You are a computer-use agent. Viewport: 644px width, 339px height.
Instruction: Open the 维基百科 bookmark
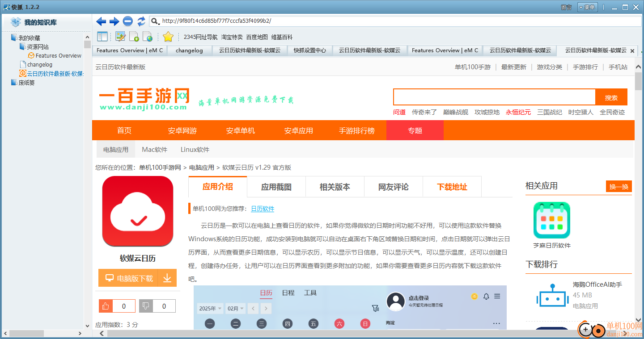[x=282, y=37]
